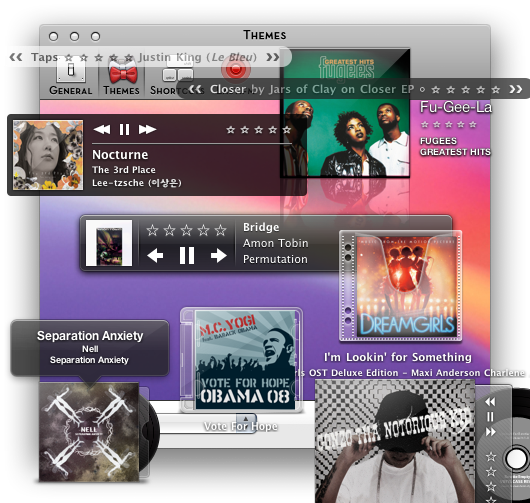Select the Bridge track title
Screen dimensions: 530x503
(261, 227)
